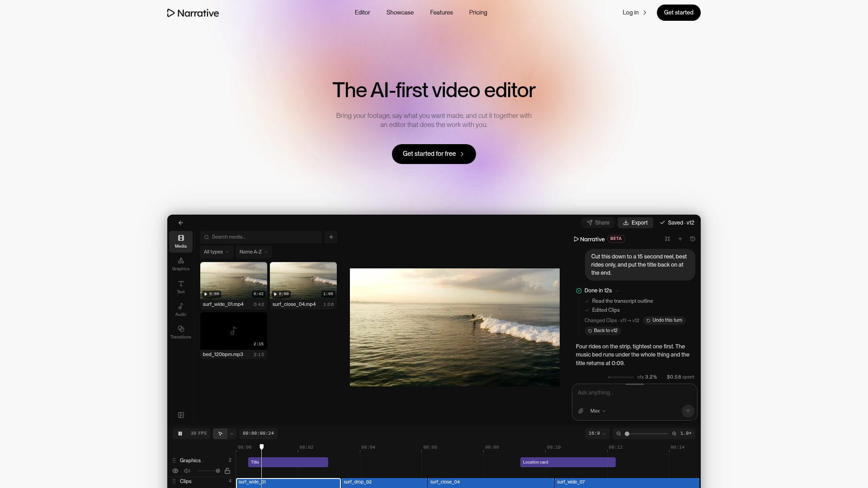Zoom in the timeline with the plus magnifier

click(x=674, y=434)
